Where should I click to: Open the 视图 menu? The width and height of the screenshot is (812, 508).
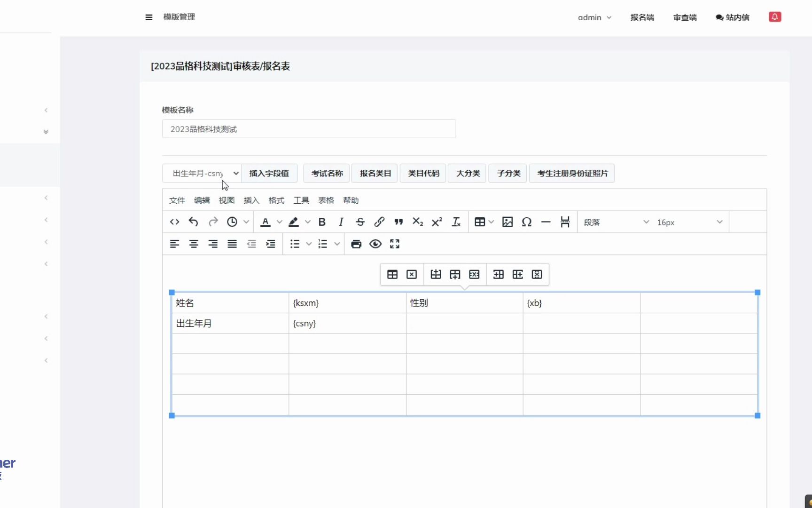click(226, 200)
